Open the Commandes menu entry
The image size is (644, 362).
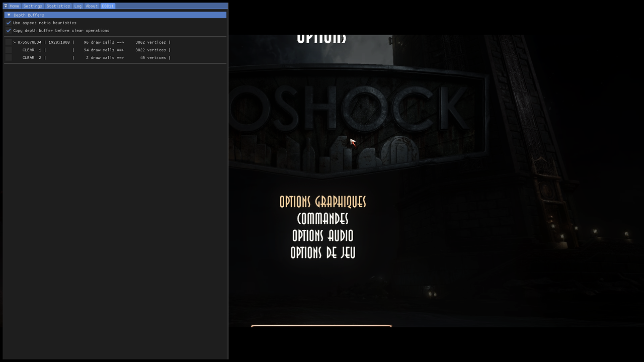(x=323, y=219)
